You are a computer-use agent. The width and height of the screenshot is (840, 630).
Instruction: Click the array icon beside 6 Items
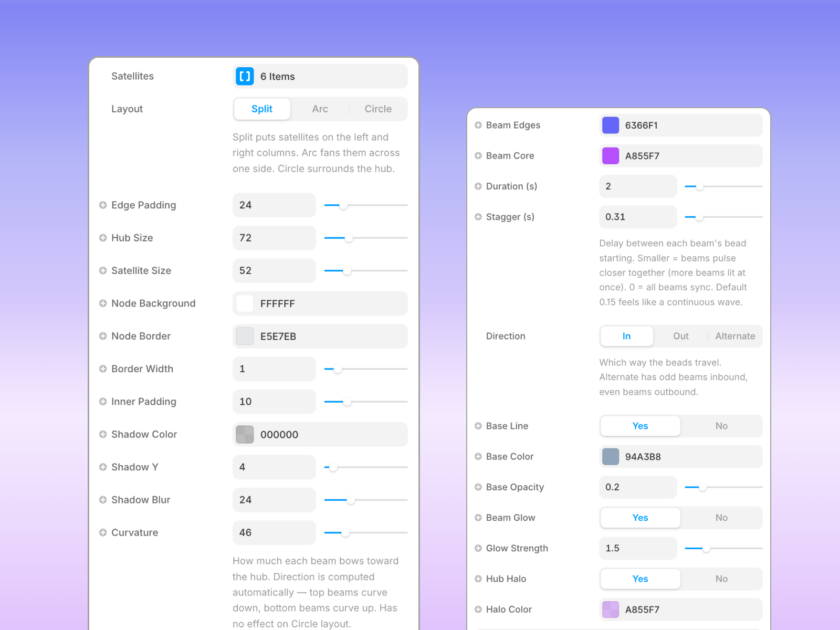[x=245, y=77]
